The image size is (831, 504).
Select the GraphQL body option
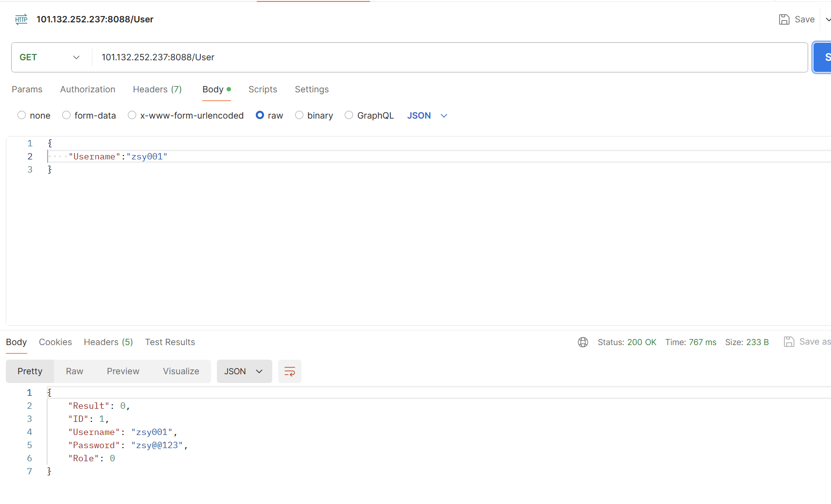point(369,116)
